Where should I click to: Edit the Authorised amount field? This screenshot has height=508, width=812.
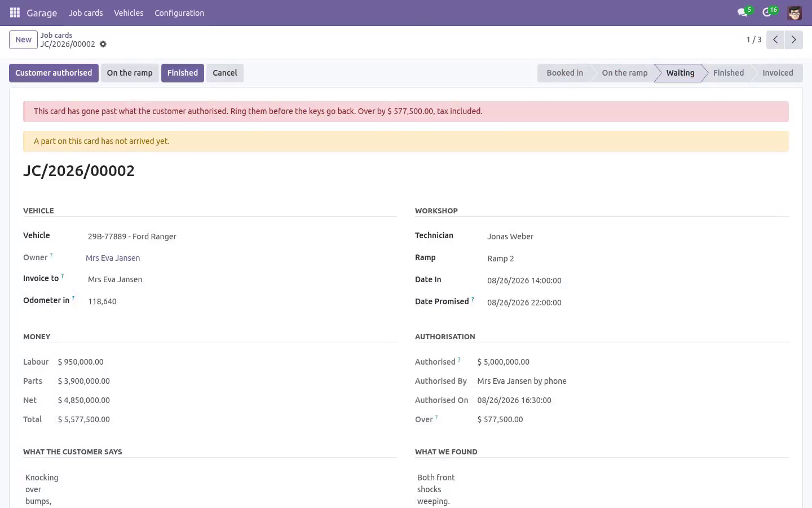coord(504,362)
